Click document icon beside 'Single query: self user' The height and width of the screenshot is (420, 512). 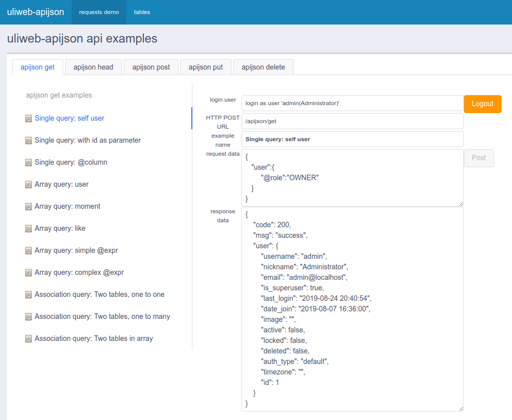pyautogui.click(x=29, y=119)
